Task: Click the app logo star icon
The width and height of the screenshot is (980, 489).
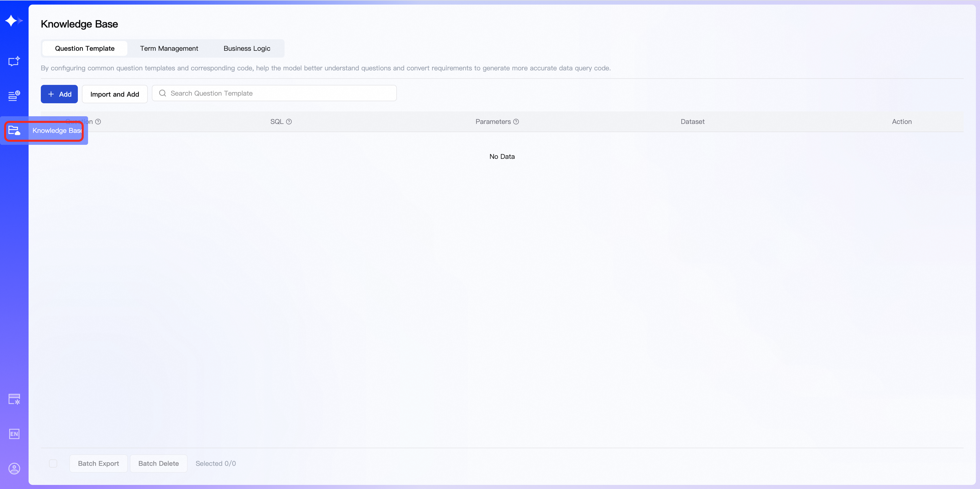Action: click(x=14, y=20)
